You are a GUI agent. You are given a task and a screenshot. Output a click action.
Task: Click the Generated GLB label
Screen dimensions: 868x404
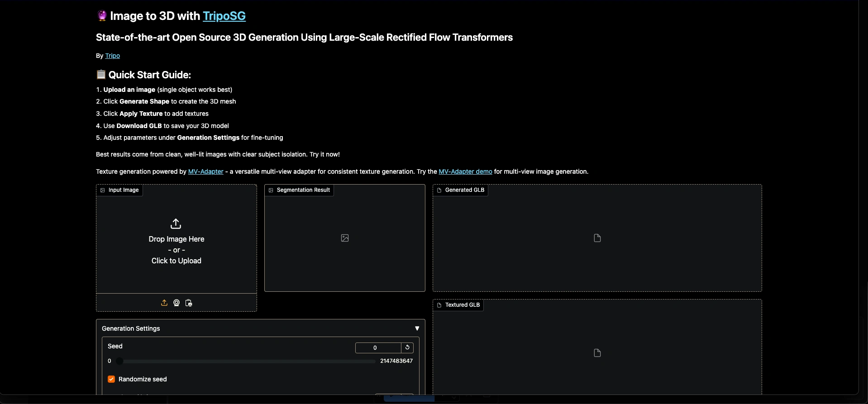(460, 190)
